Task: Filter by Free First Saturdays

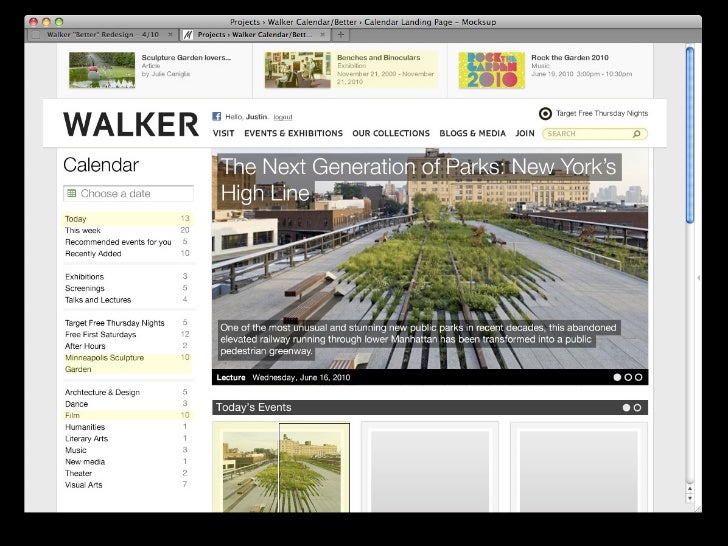Action: pyautogui.click(x=127, y=334)
